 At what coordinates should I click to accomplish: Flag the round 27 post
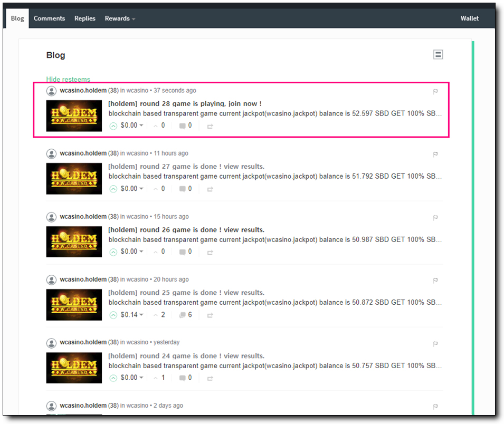coord(435,155)
